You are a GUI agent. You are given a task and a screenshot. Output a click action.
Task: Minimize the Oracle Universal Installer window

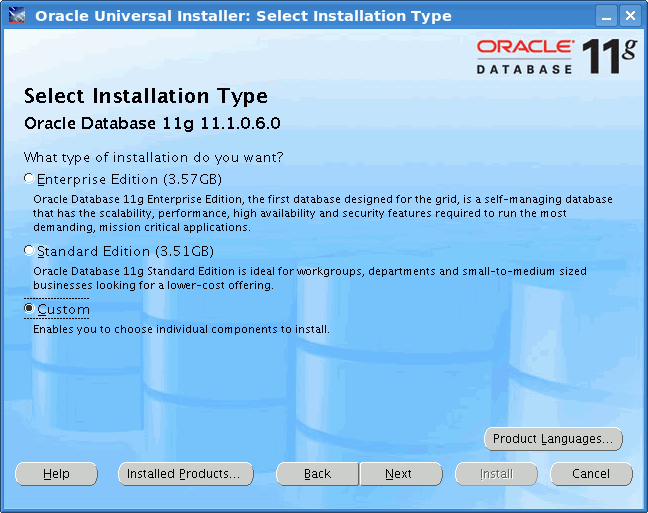coord(606,16)
